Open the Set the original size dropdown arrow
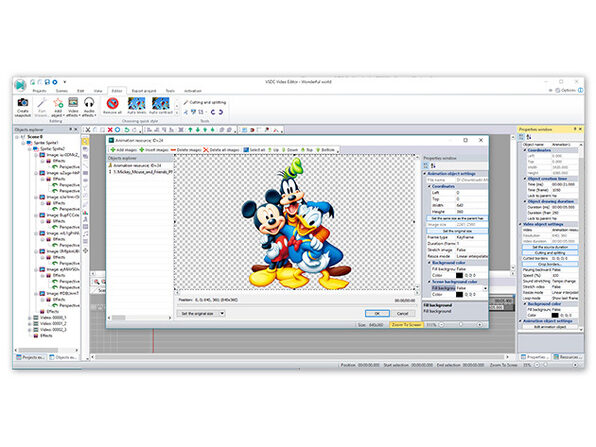596x447 pixels. pyautogui.click(x=222, y=314)
